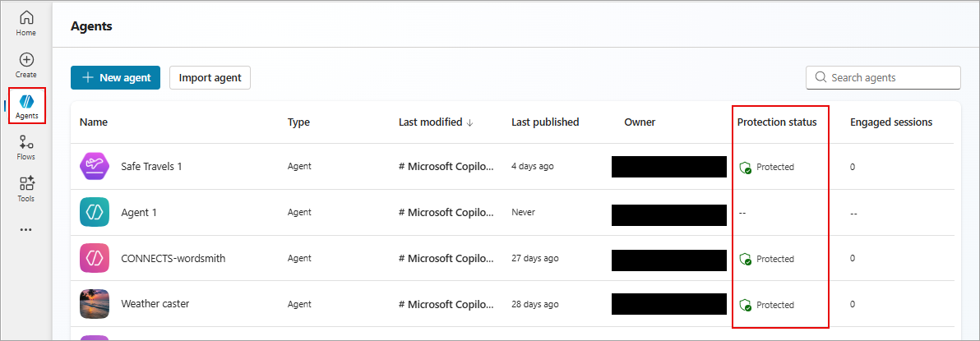Open the Home sidebar icon
The width and height of the screenshot is (980, 341).
[26, 18]
